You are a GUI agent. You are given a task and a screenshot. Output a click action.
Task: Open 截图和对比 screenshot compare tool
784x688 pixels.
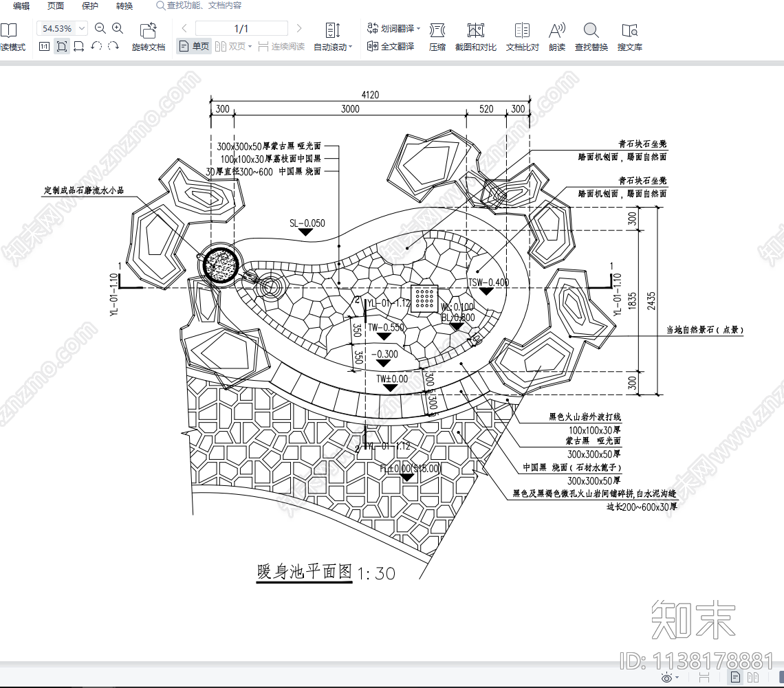475,37
